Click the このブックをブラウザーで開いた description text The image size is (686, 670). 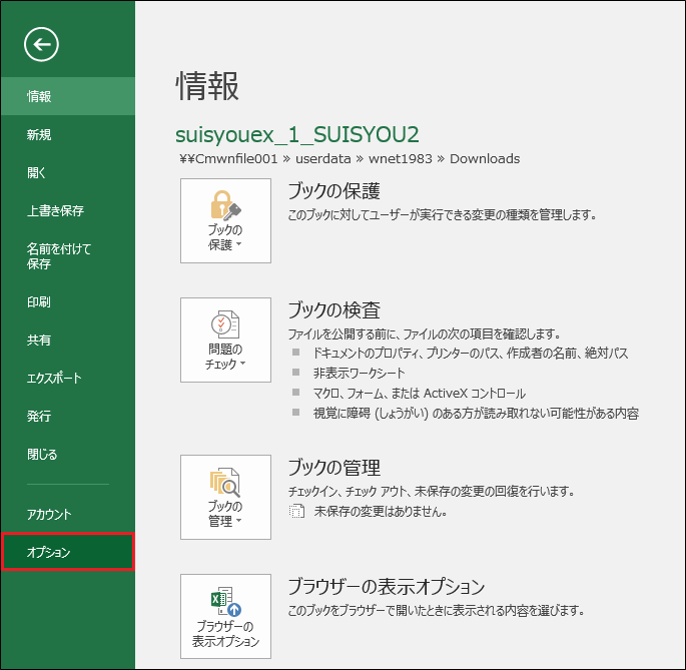(x=436, y=610)
